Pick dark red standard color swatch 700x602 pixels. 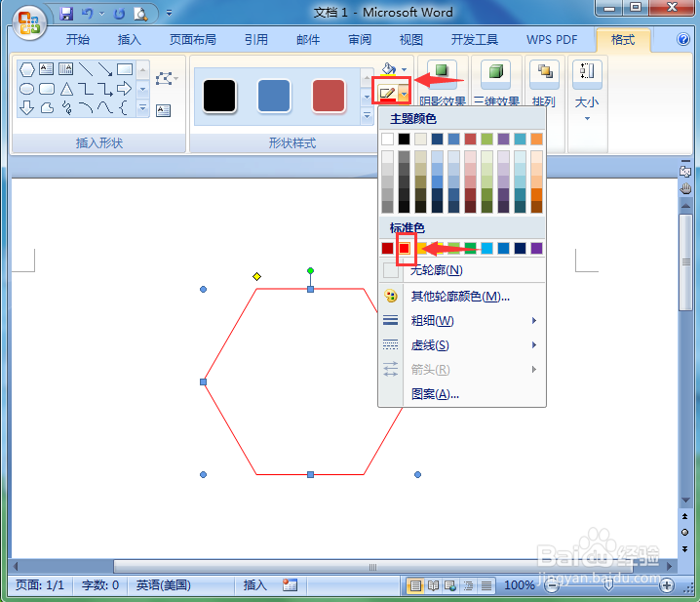387,248
